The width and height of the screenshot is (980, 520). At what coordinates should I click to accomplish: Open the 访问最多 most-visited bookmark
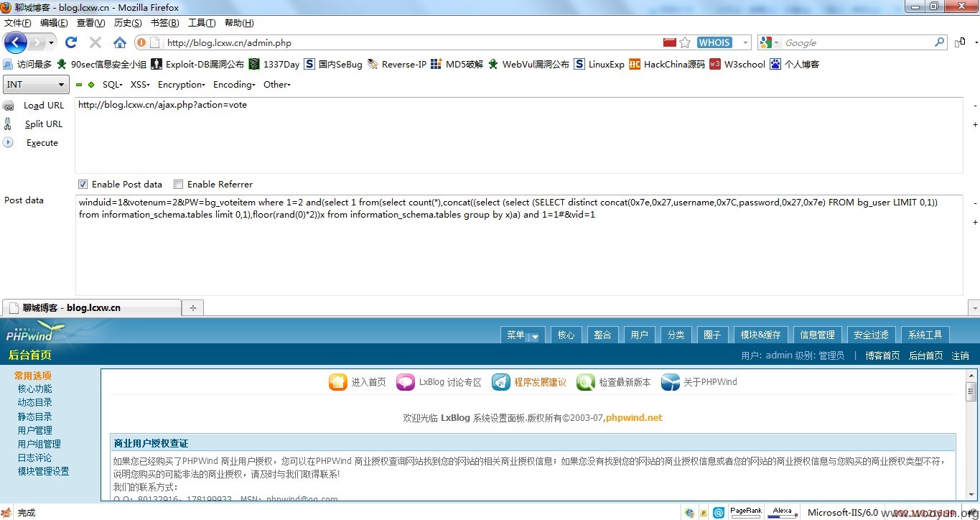pos(27,64)
